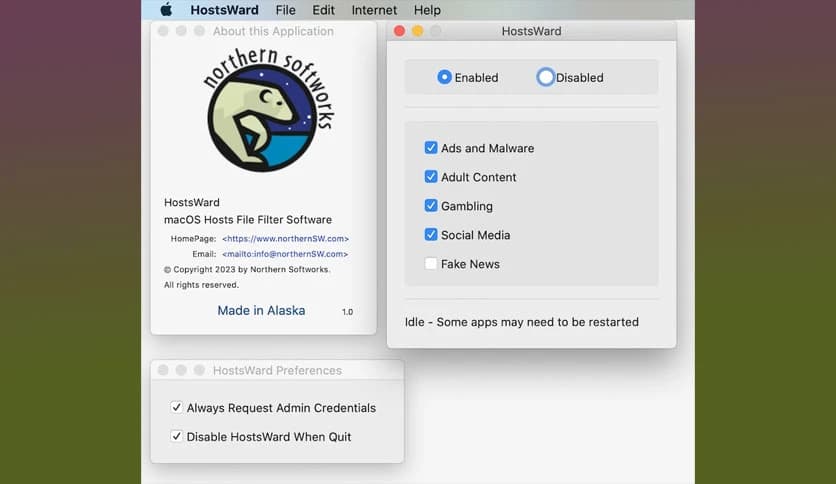836x484 pixels.
Task: Minimize the HostsWard main window
Action: coord(418,31)
